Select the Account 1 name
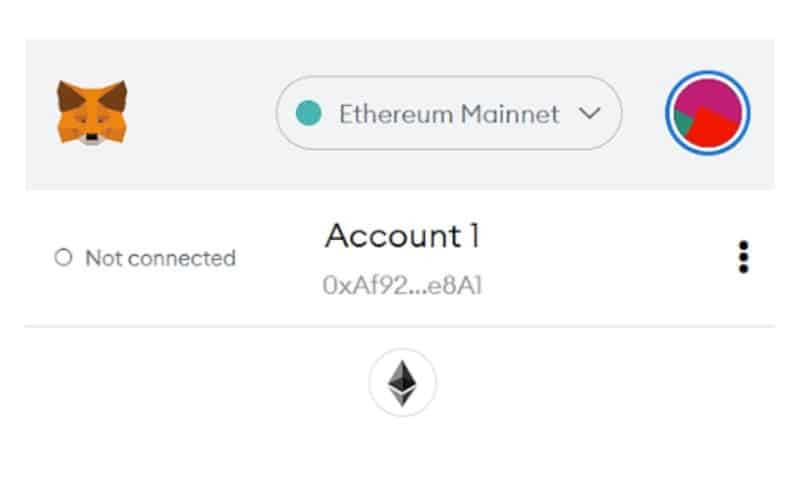The image size is (800, 500). (x=402, y=236)
